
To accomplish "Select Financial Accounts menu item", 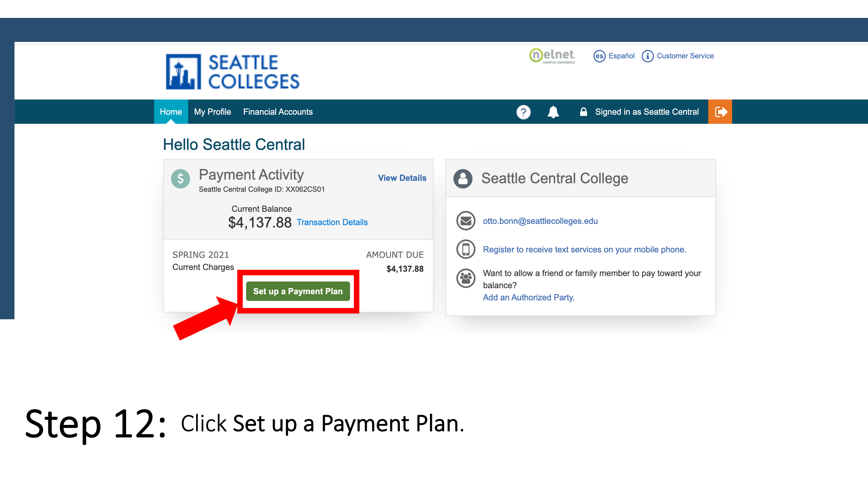I will coord(277,112).
